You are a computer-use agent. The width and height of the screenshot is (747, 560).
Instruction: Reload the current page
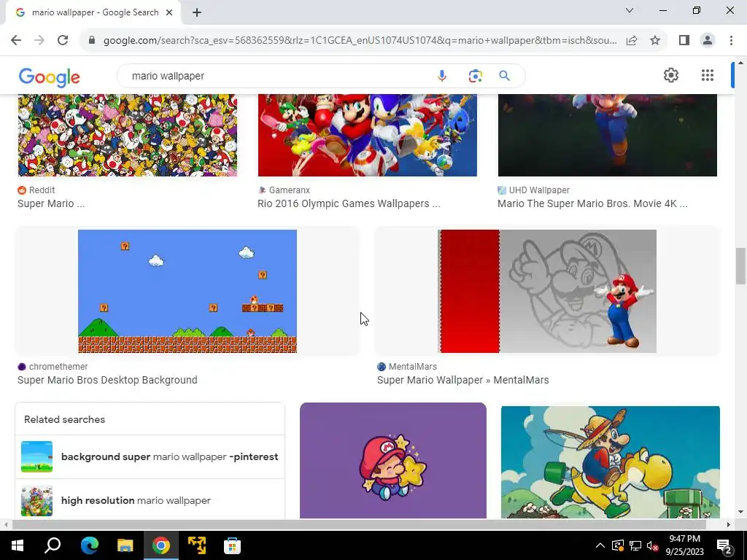63,41
